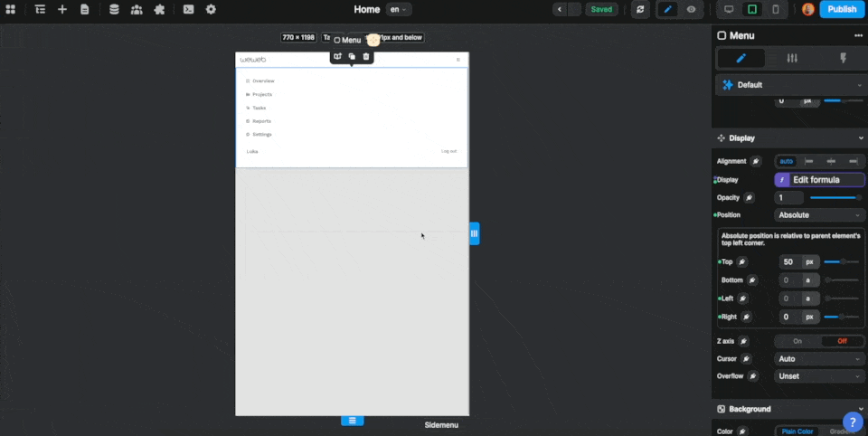This screenshot has height=436, width=868.
Task: Select the desktop breakpoint
Action: tap(729, 9)
